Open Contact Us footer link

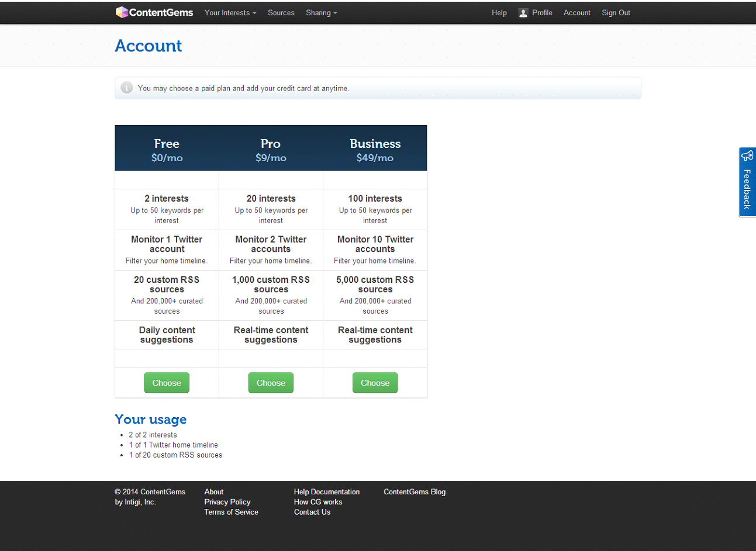(312, 512)
